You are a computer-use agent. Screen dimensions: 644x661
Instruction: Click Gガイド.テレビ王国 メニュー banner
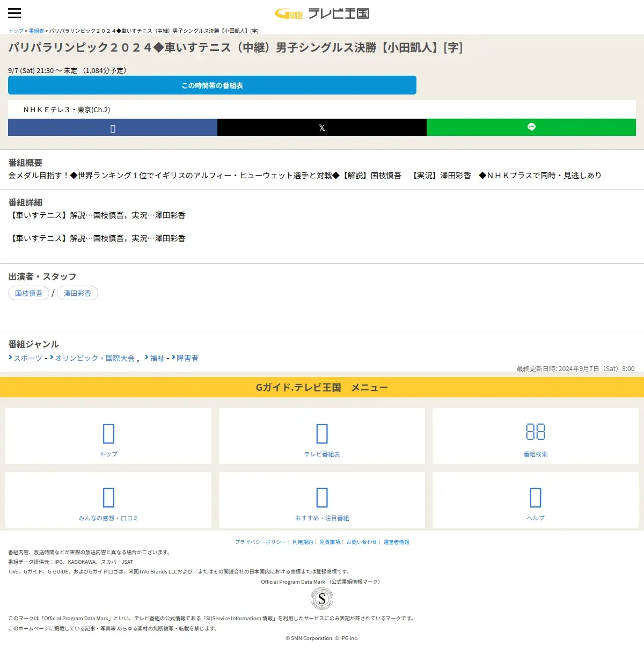pyautogui.click(x=322, y=387)
